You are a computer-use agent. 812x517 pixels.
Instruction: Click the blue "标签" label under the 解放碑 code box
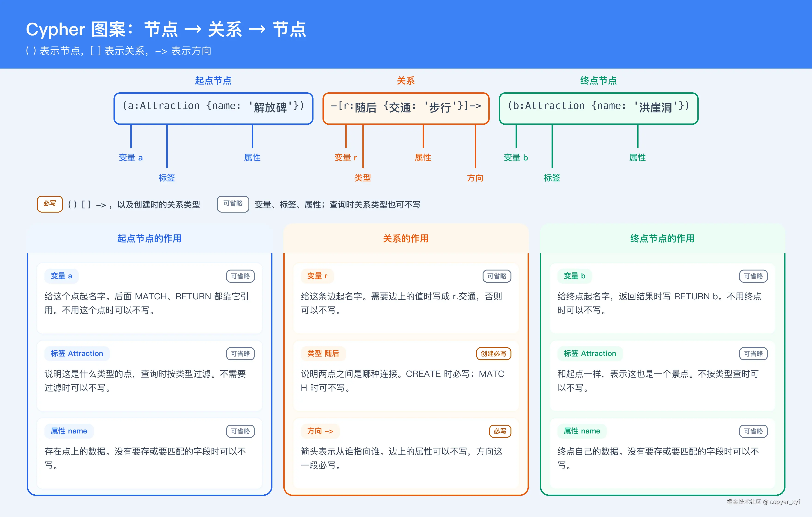coord(167,178)
